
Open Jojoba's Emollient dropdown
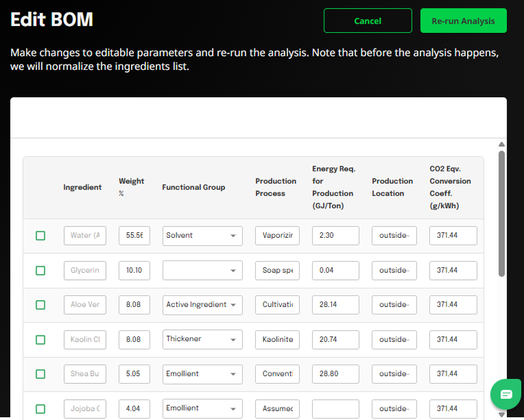[202, 408]
